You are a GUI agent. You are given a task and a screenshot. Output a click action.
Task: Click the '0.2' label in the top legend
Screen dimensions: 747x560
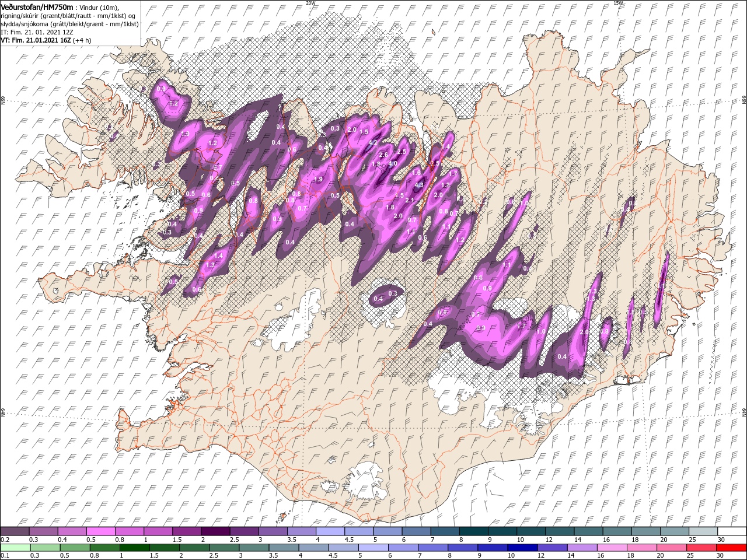[5, 540]
